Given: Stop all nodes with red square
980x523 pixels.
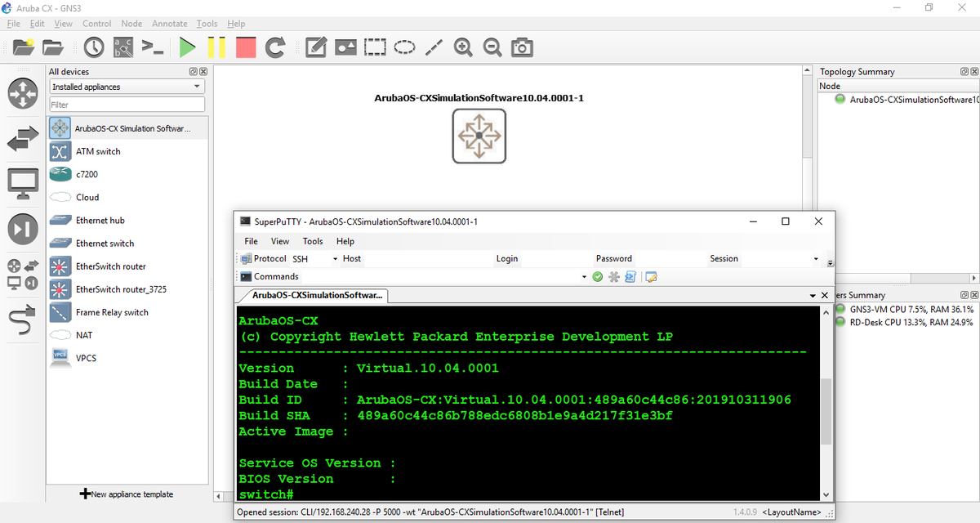Looking at the screenshot, I should pos(246,47).
